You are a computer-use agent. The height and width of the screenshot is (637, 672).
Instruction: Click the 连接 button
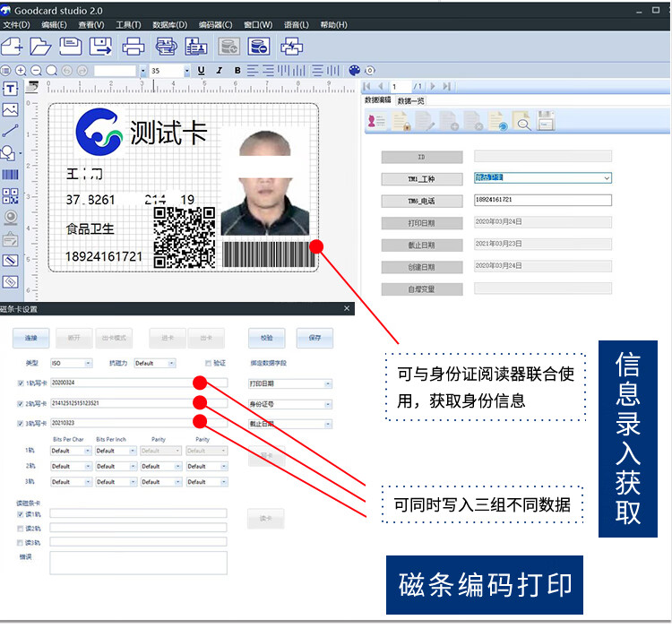30,338
